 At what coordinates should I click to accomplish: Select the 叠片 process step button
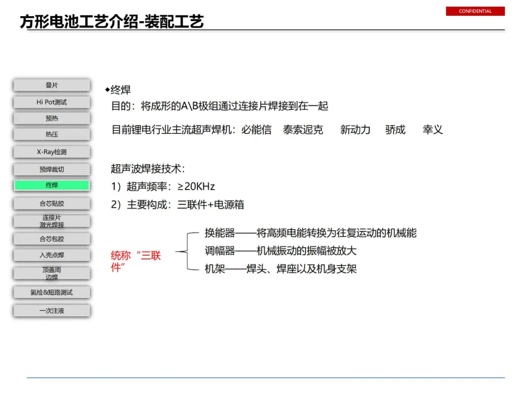[52, 85]
